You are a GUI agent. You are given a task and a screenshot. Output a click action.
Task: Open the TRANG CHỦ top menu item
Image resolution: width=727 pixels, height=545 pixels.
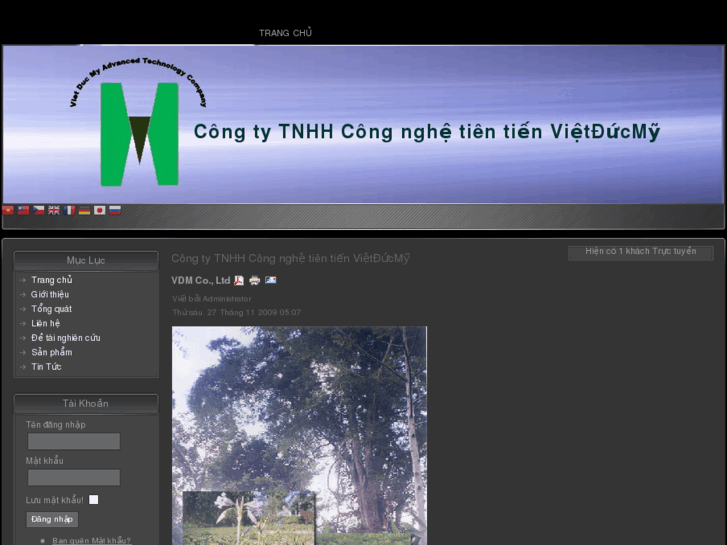(285, 33)
